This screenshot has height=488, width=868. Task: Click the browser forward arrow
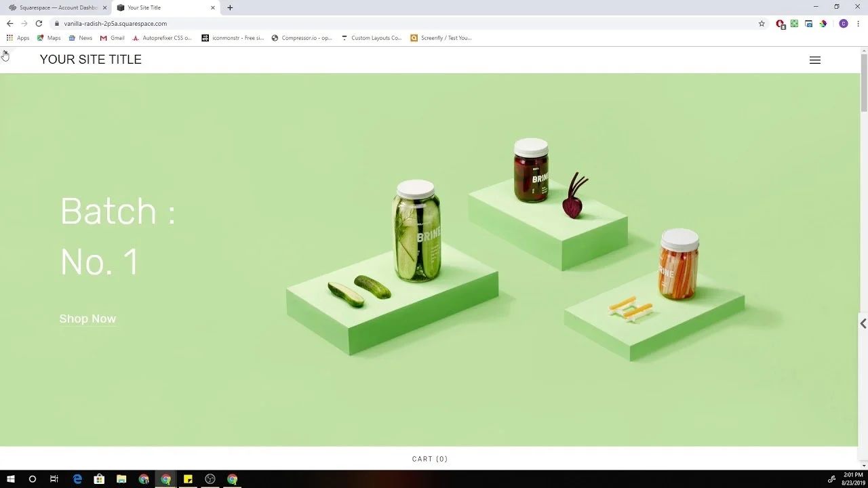24,23
